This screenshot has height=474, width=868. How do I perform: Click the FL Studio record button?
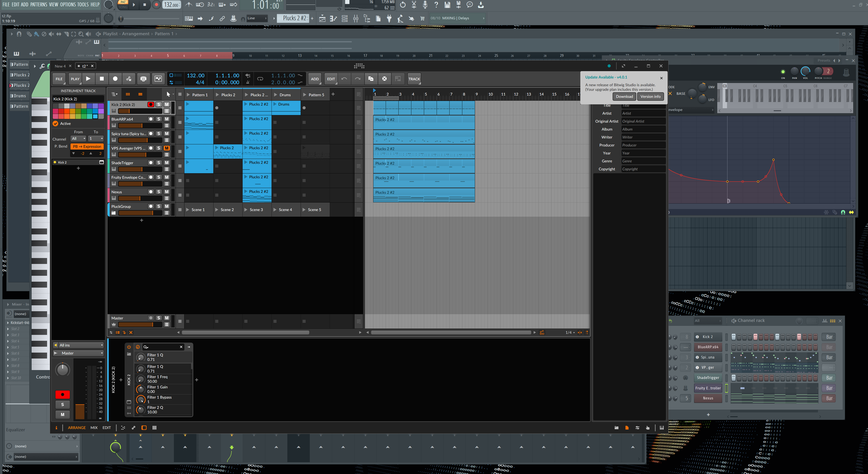pyautogui.click(x=156, y=5)
